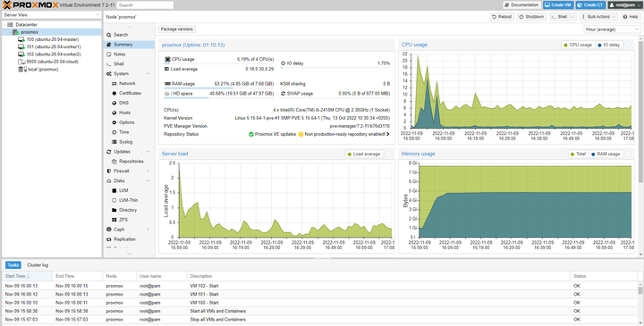Select the 'VM 102 - Start' task row
The width and height of the screenshot is (644, 326).
point(320,286)
